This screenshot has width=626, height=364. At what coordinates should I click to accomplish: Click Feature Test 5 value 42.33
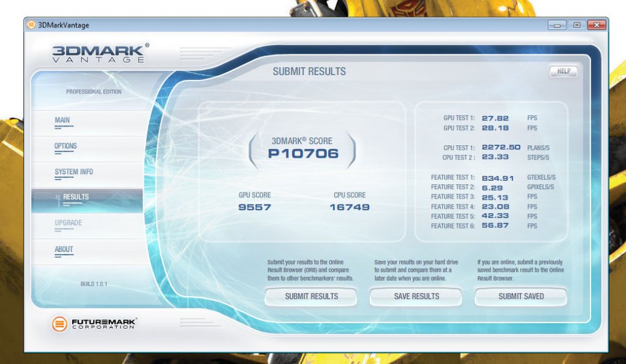tap(495, 216)
